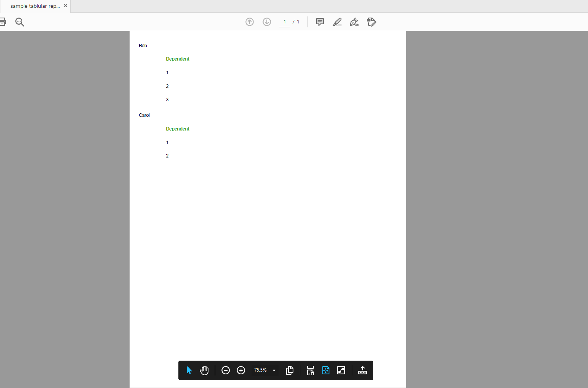588x388 pixels.
Task: Enter full screen mode
Action: click(341, 370)
